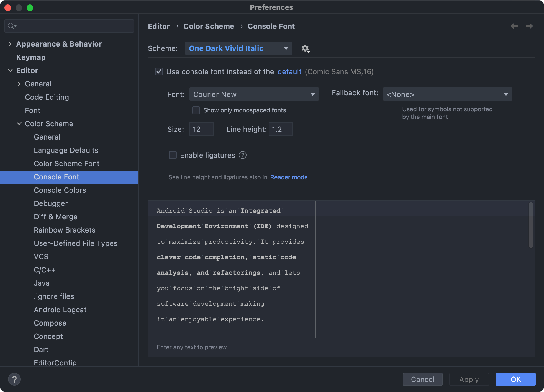This screenshot has width=544, height=392.
Task: Click the ligatures help question mark icon
Action: click(x=243, y=155)
